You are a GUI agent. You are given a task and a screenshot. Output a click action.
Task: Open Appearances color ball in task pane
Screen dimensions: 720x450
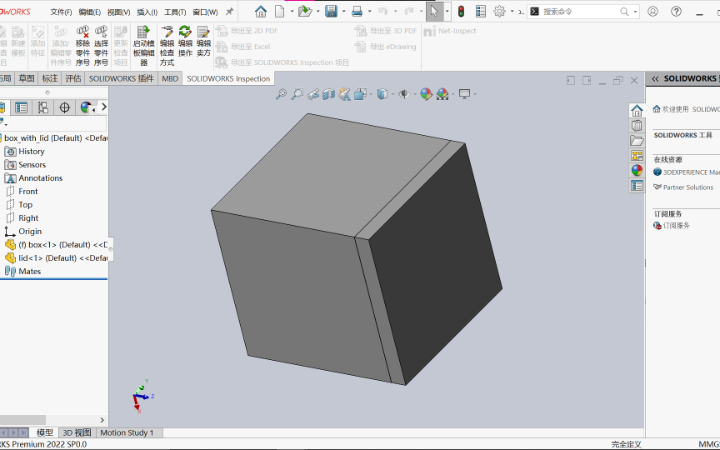(x=636, y=170)
